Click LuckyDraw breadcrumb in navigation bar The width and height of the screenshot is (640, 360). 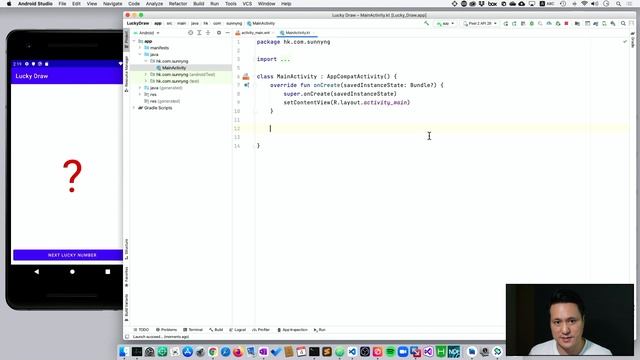tap(138, 24)
